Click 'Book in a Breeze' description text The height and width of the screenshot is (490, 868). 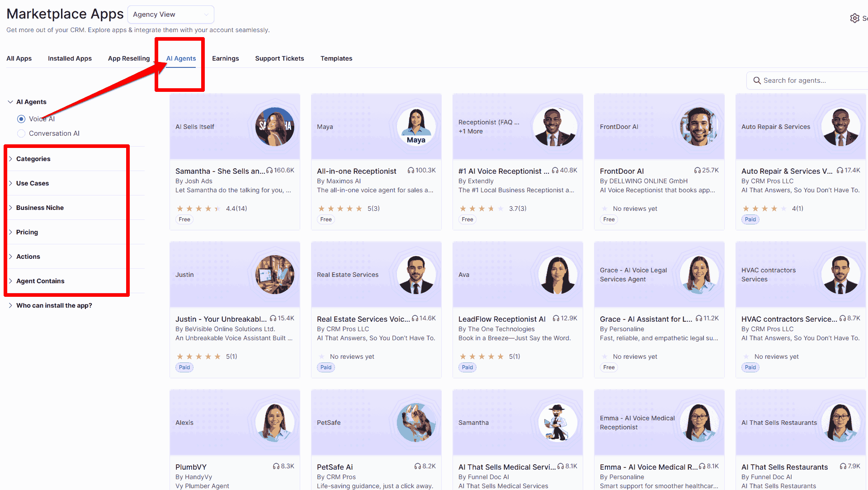pos(514,338)
